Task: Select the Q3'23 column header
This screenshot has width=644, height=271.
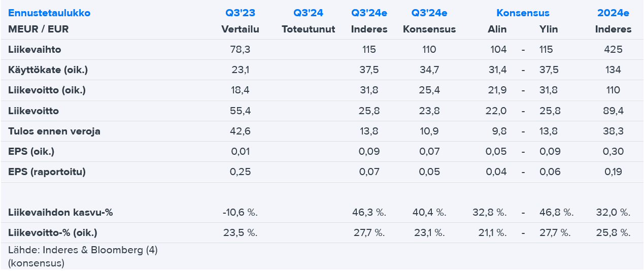Action: pyautogui.click(x=240, y=13)
